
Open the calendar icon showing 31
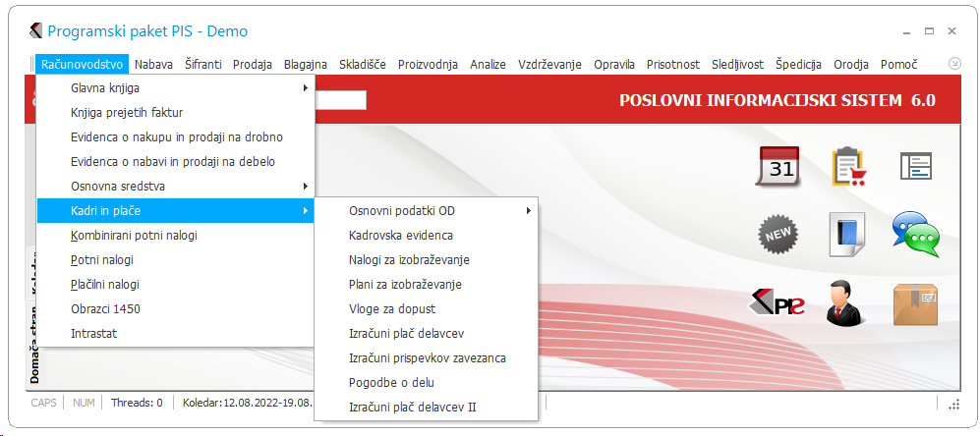778,166
